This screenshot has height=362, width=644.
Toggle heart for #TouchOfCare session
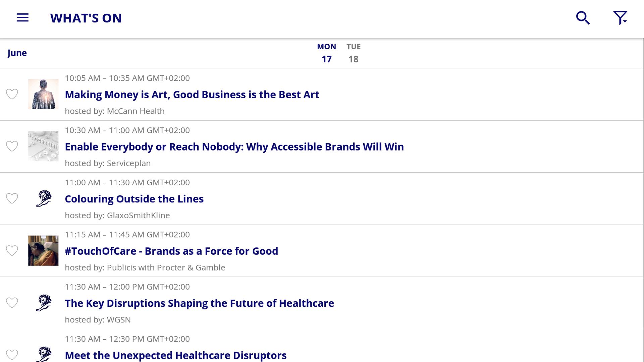coord(12,251)
